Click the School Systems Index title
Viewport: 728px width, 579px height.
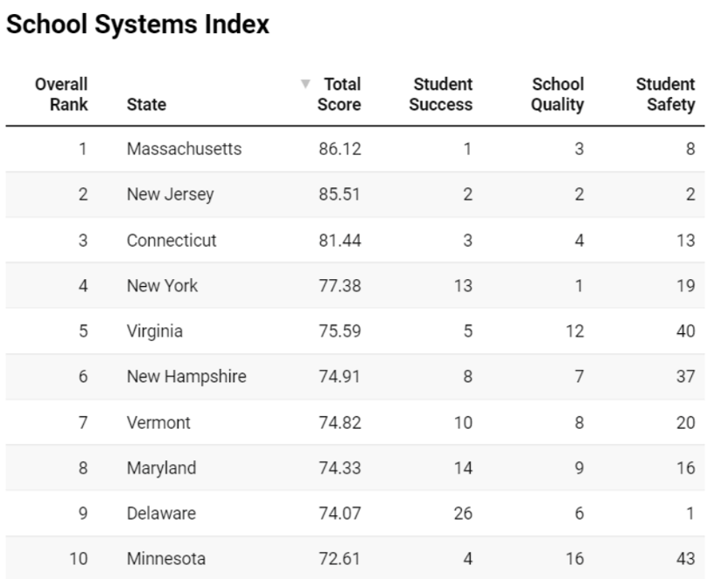[x=137, y=26]
